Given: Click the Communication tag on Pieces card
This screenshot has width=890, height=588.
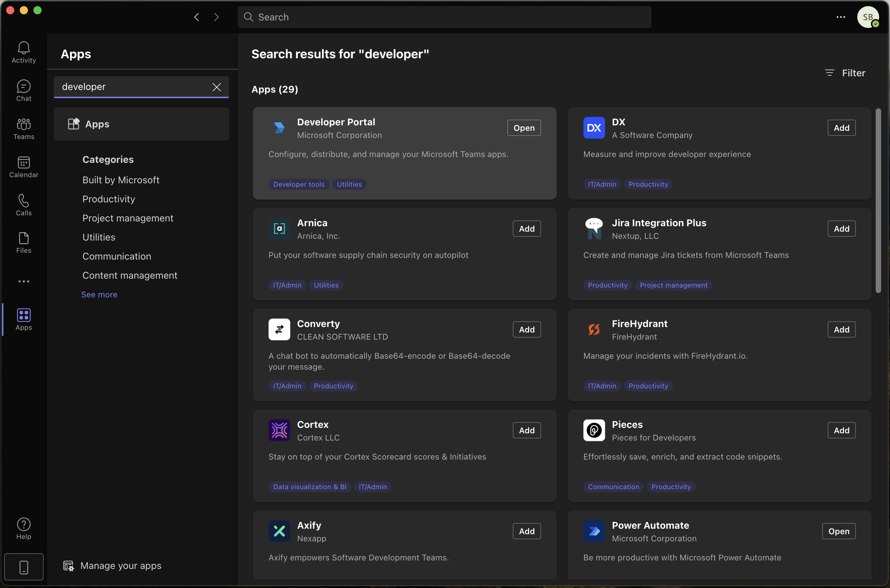Looking at the screenshot, I should coord(614,487).
